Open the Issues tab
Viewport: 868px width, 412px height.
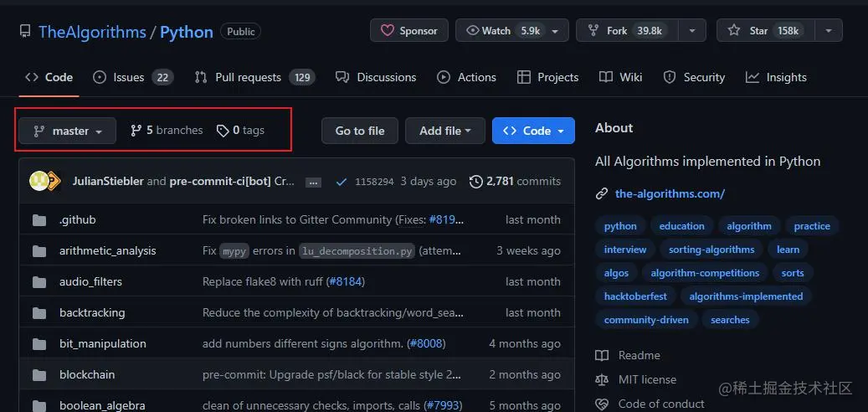(133, 78)
